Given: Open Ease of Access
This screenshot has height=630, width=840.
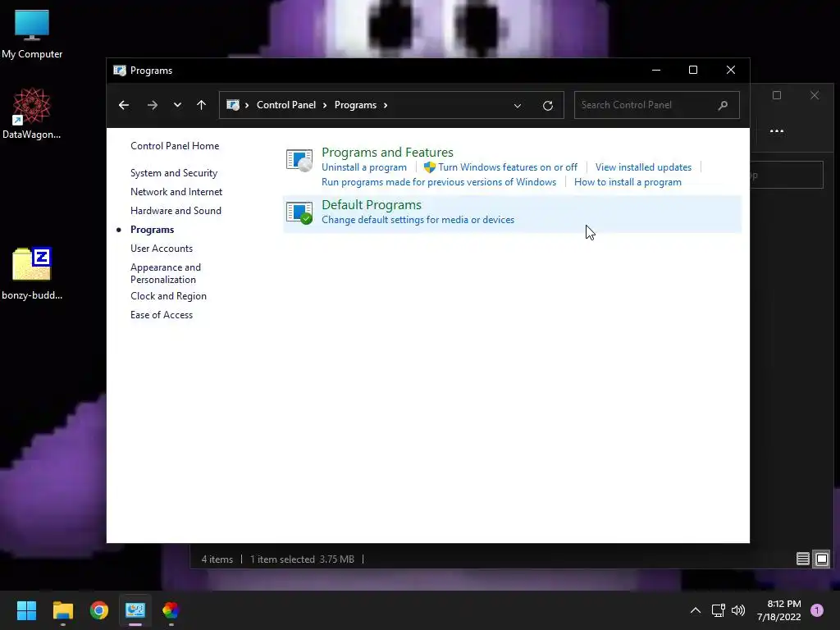Looking at the screenshot, I should coord(162,315).
